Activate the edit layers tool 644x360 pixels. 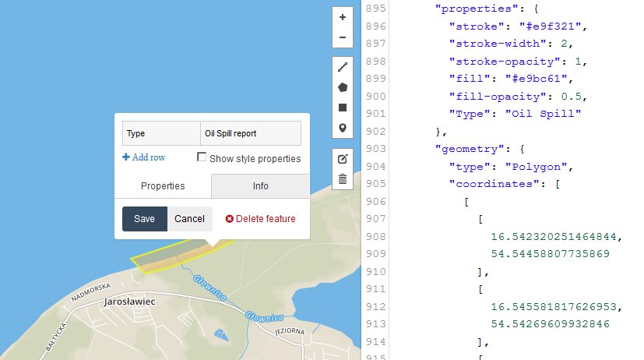pyautogui.click(x=343, y=158)
